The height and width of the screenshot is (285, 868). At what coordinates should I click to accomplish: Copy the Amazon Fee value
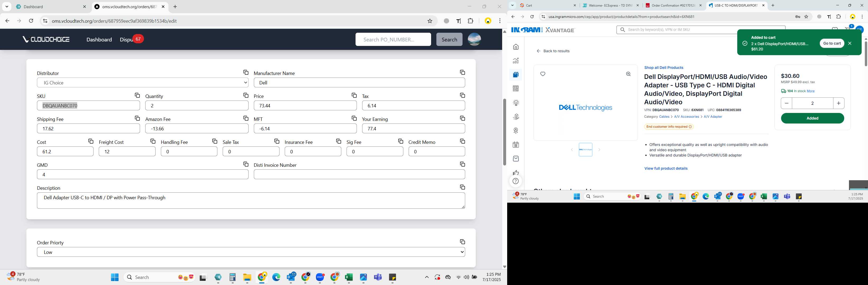point(246,118)
